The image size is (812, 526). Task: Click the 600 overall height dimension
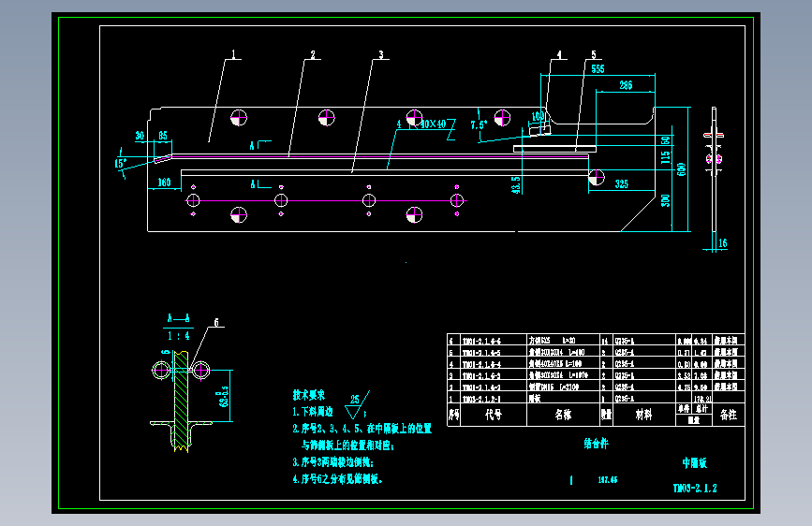coord(681,169)
